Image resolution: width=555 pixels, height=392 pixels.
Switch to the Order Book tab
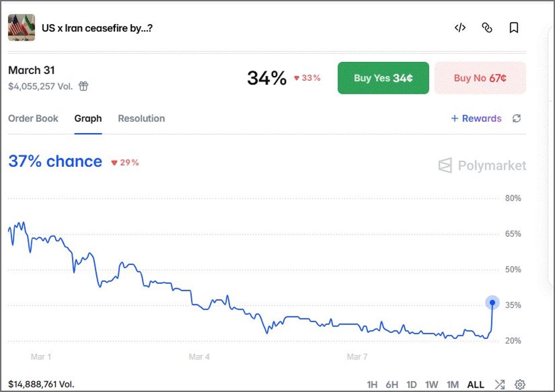pyautogui.click(x=33, y=118)
